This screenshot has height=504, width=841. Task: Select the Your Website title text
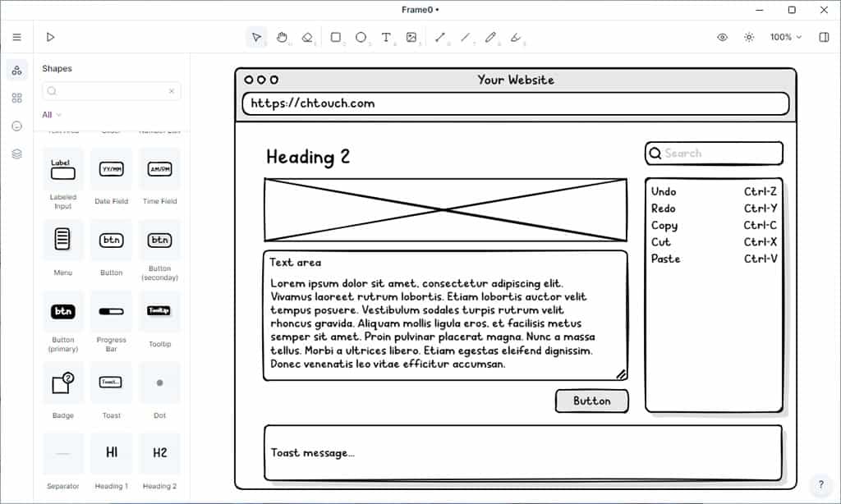(x=516, y=80)
